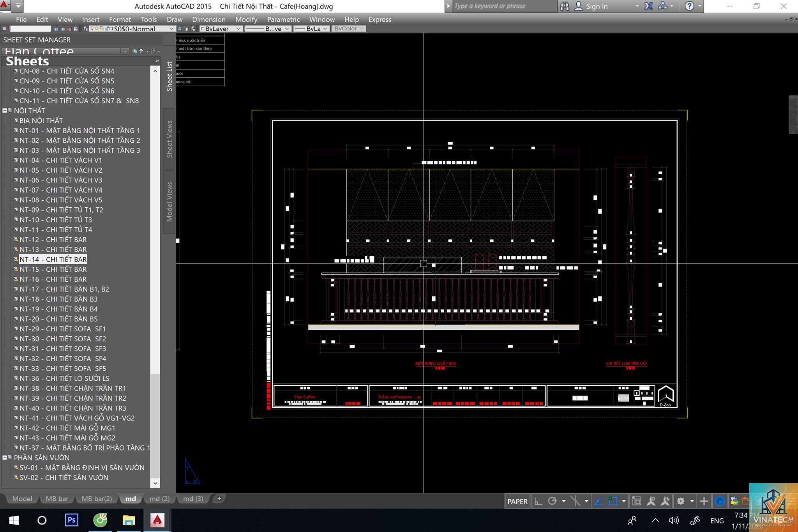The width and height of the screenshot is (798, 532).
Task: Open the Dimension menu
Action: [208, 19]
